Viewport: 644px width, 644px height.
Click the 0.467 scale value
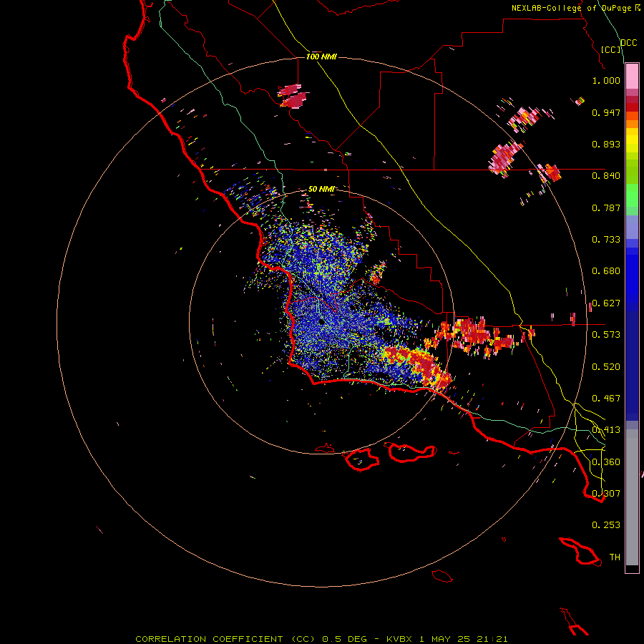pyautogui.click(x=606, y=399)
